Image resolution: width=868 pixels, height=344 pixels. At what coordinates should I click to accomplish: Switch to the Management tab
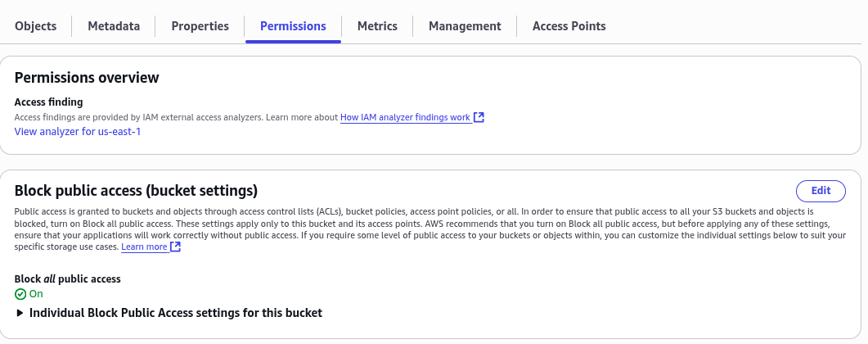tap(465, 26)
